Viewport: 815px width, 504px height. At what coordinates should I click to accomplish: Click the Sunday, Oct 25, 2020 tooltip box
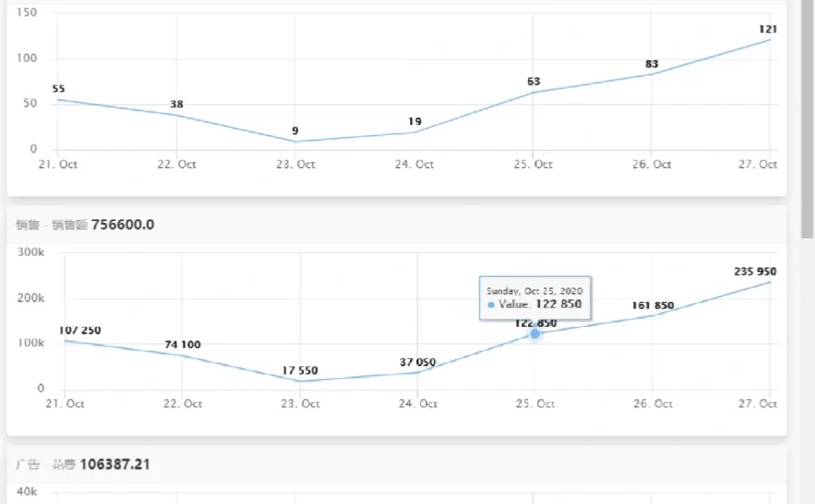[x=535, y=298]
